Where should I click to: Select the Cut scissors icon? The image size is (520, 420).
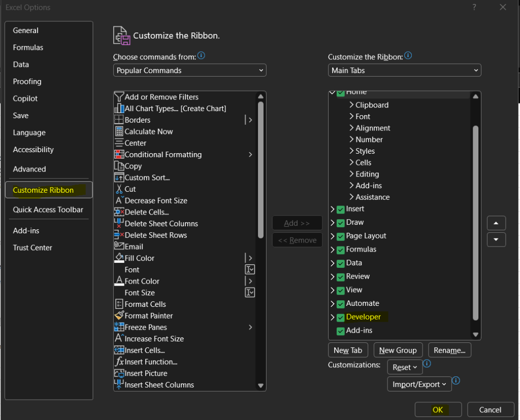coord(119,189)
